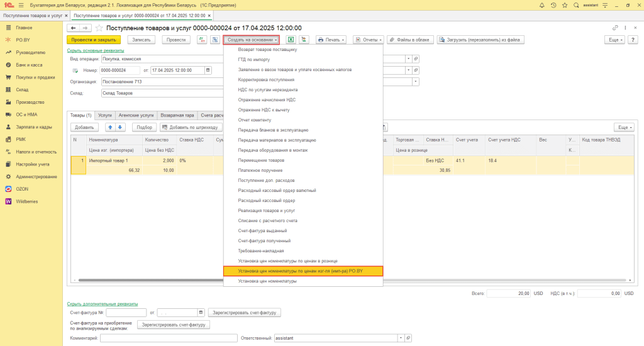
Task: Open calendar for счет-фактура date
Action: pyautogui.click(x=201, y=313)
